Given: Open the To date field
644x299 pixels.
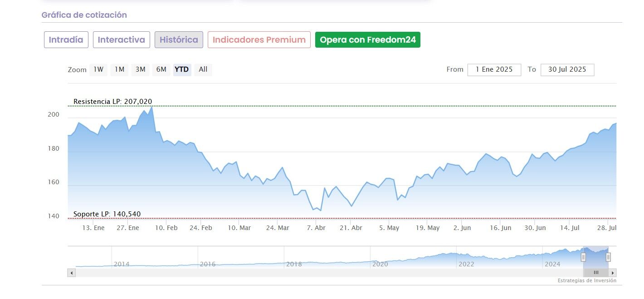Looking at the screenshot, I should pos(567,69).
